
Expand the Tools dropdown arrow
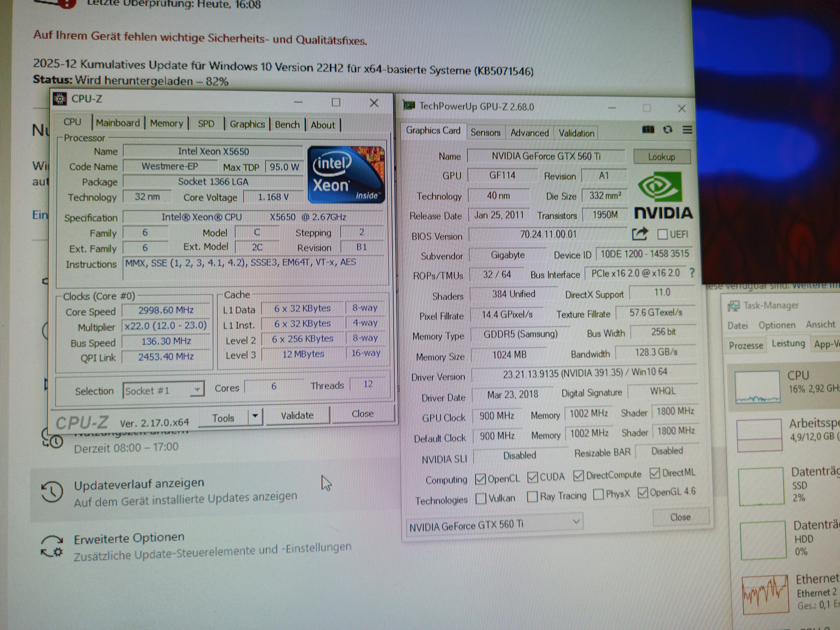pos(255,416)
